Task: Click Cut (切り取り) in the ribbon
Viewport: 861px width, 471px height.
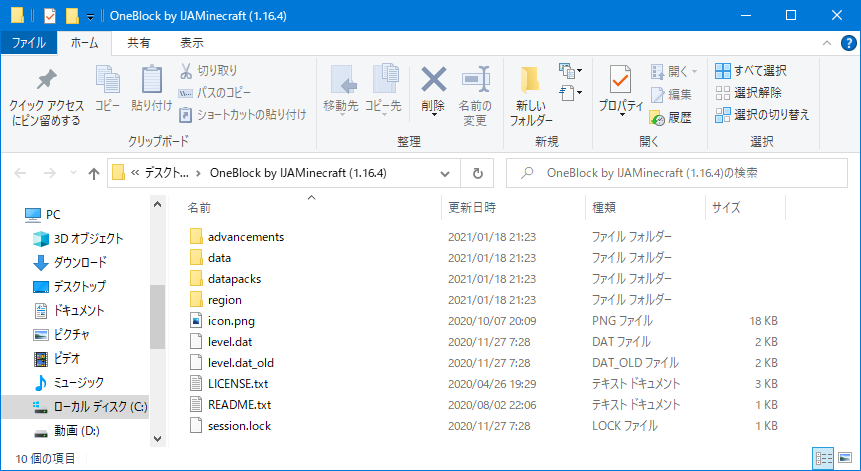Action: [208, 70]
